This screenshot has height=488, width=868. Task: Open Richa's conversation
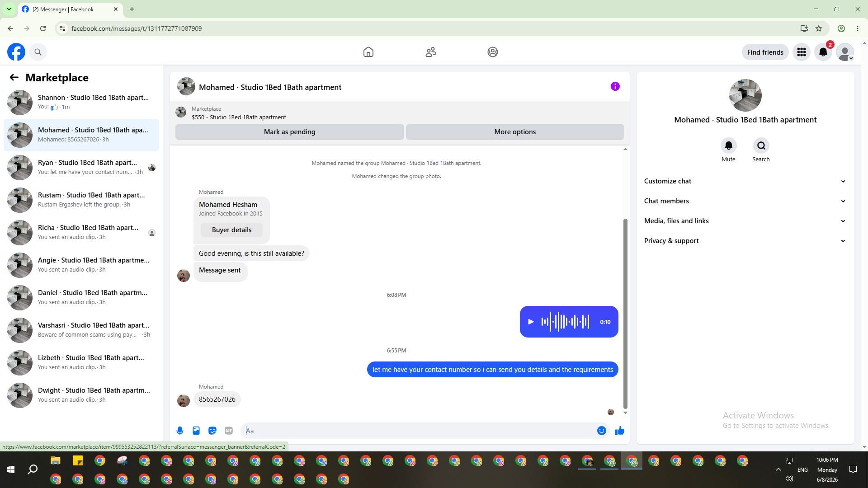point(81,233)
